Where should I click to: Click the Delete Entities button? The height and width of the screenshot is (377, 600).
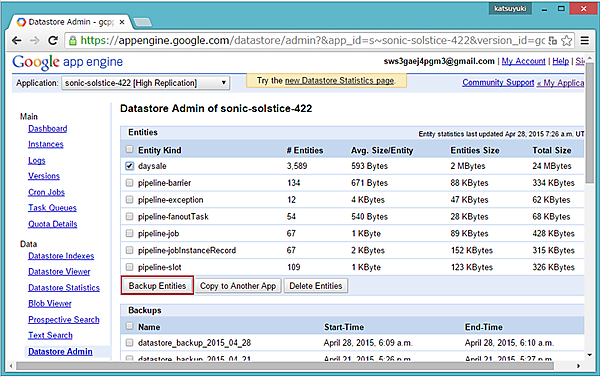(316, 286)
